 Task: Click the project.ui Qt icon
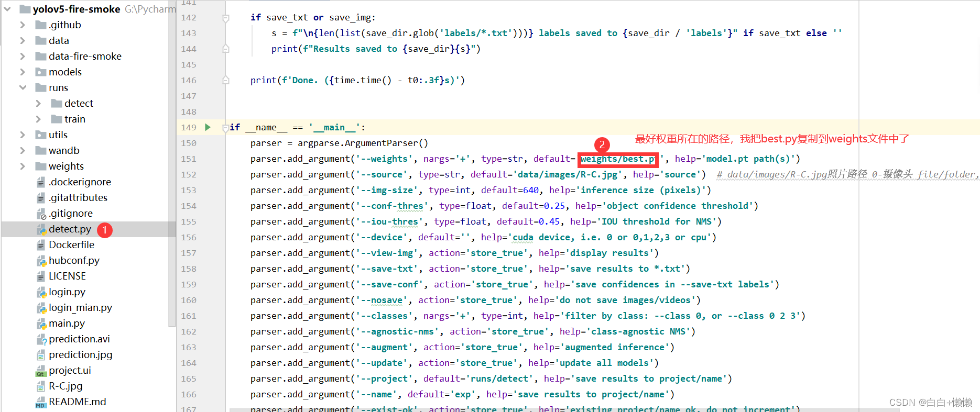point(41,371)
